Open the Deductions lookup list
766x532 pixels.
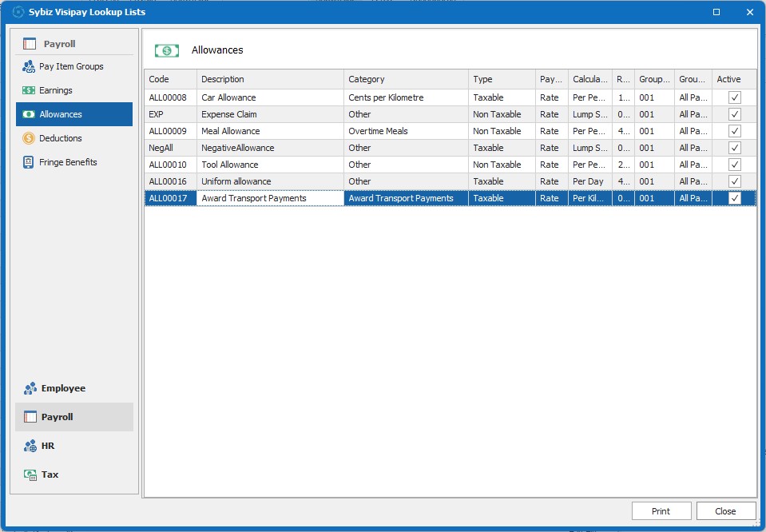point(74,138)
